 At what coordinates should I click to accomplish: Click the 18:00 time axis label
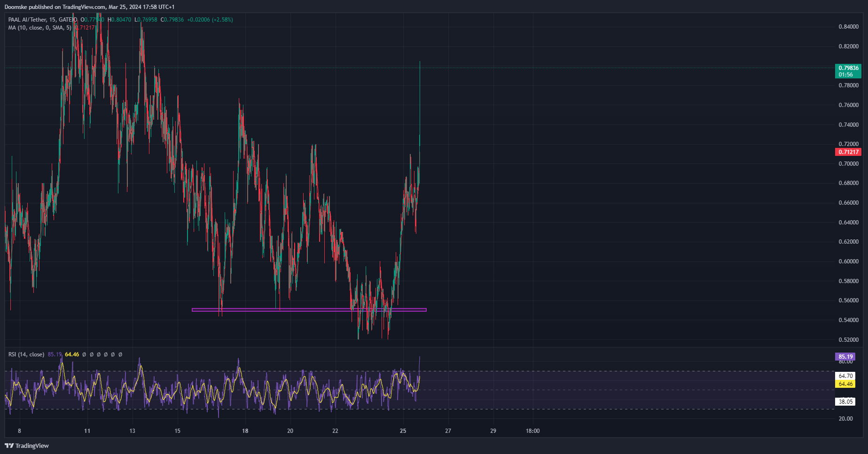532,431
